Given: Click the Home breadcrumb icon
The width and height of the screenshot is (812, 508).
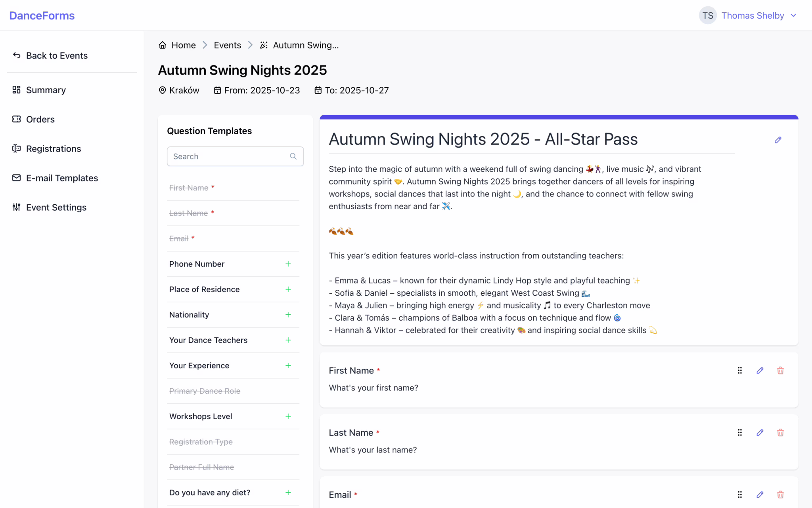Looking at the screenshot, I should coord(162,45).
